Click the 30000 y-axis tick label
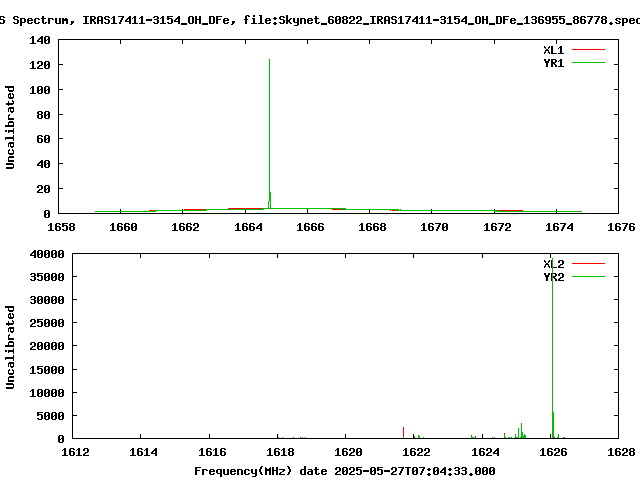640x480 pixels. [x=47, y=300]
